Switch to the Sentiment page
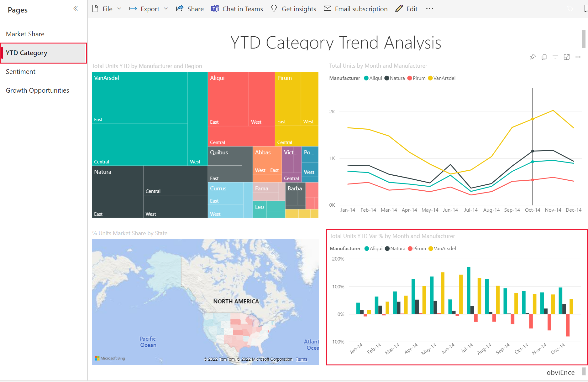This screenshot has height=382, width=588. click(21, 71)
